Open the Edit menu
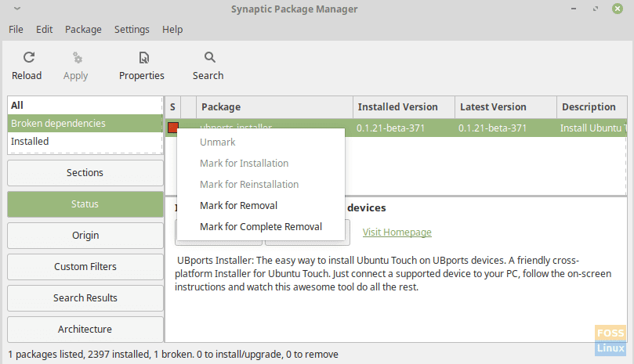Viewport: 634px width, 364px height. coord(44,30)
